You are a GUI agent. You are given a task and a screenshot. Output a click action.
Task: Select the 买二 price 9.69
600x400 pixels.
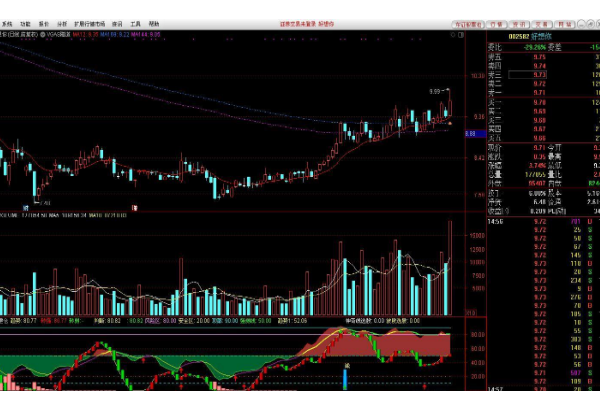(540, 111)
